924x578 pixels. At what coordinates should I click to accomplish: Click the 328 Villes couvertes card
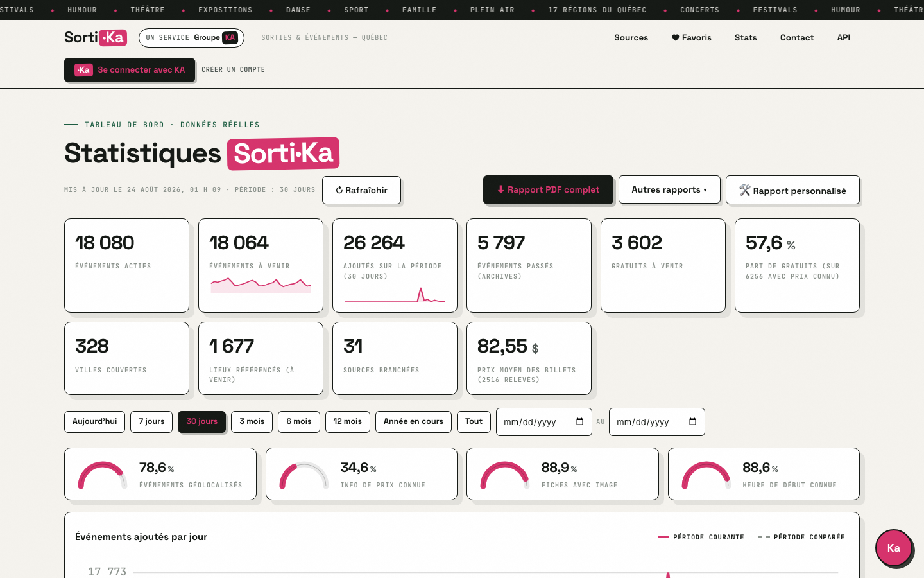(126, 358)
